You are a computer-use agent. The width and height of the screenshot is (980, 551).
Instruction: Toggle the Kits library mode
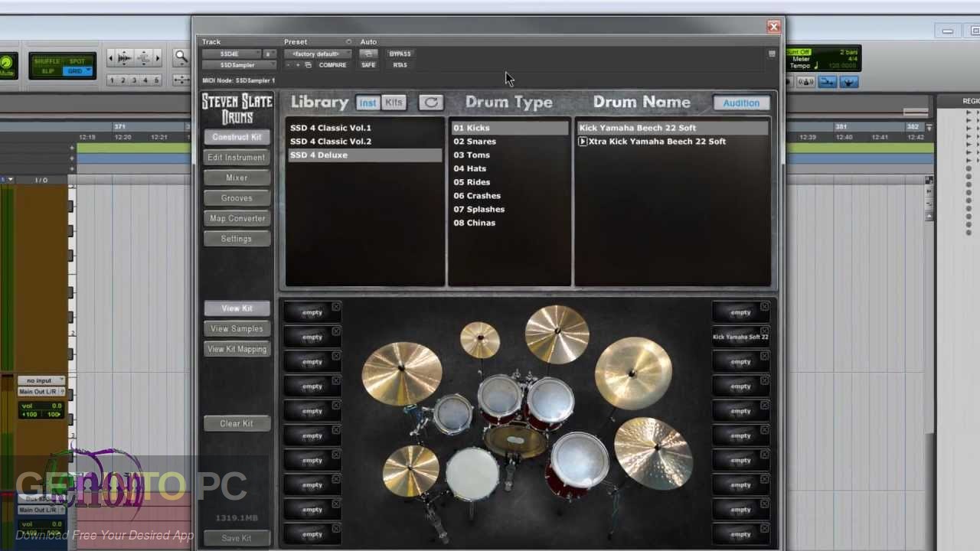(394, 103)
